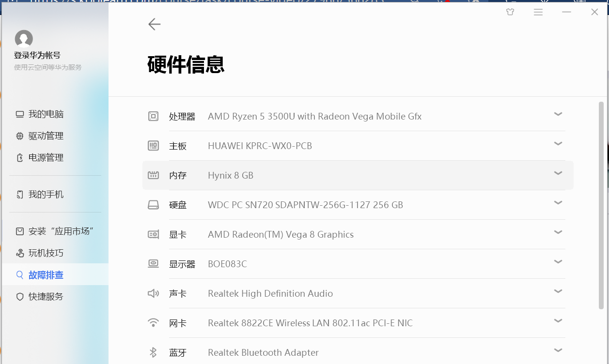Viewport: 609px width, 364px height.
Task: Click HUAWEI KPRC-WX0-PCB text
Action: coord(260,146)
